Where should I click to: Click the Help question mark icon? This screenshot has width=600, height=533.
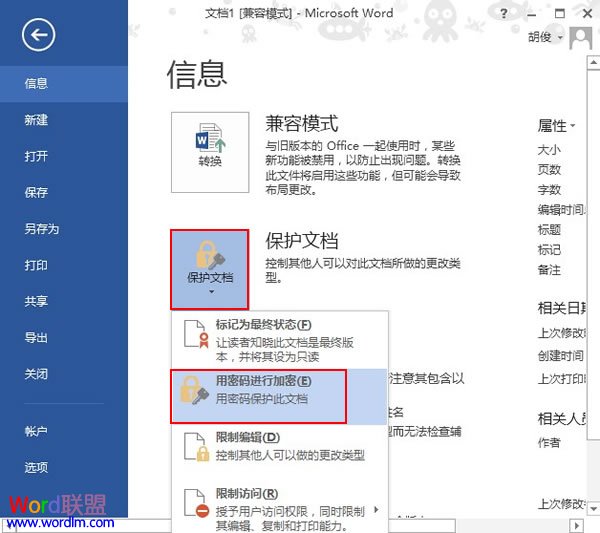click(504, 14)
